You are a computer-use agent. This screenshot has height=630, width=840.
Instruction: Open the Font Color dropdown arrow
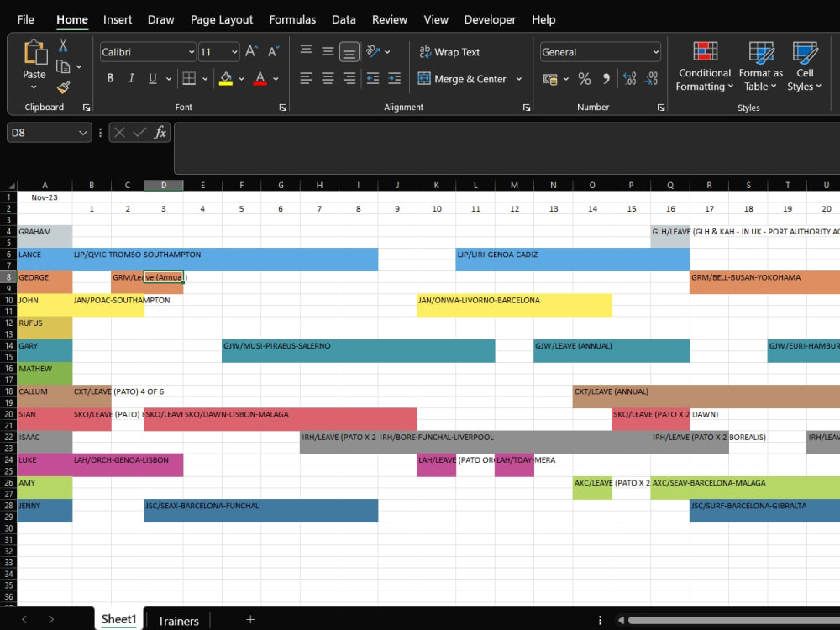pyautogui.click(x=276, y=79)
